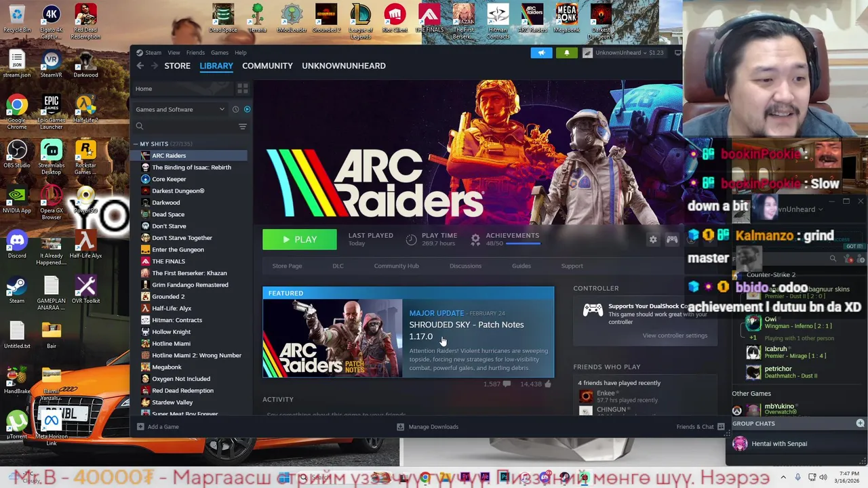The height and width of the screenshot is (488, 868).
Task: Open the Games menu
Action: [x=220, y=52]
